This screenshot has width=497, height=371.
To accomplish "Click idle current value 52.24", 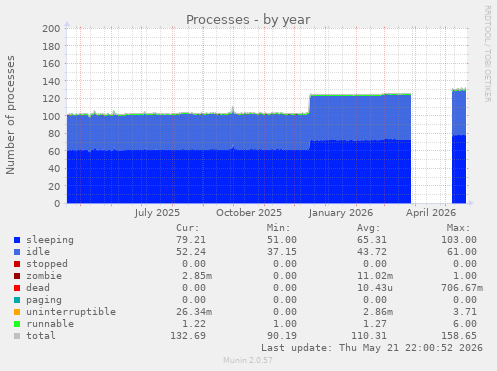I will [x=191, y=252].
